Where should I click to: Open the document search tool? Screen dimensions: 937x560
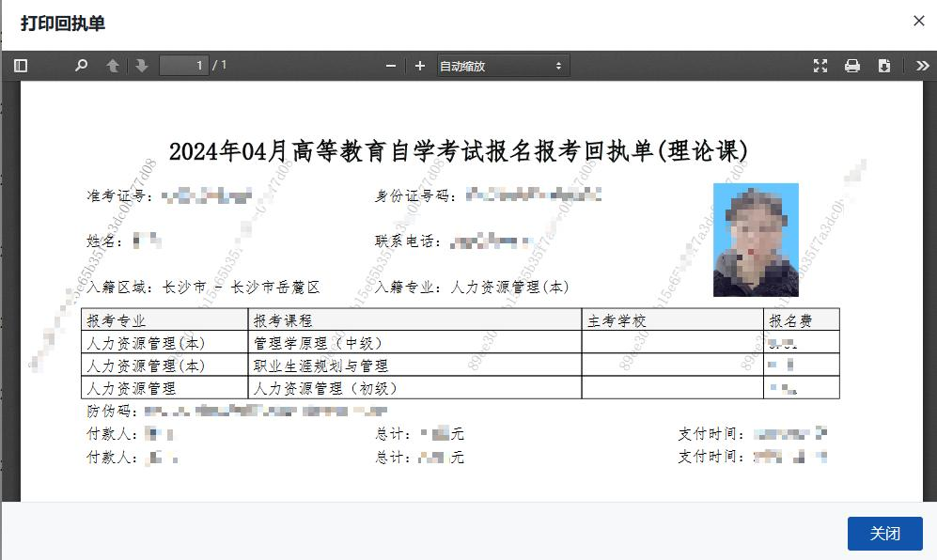[81, 66]
